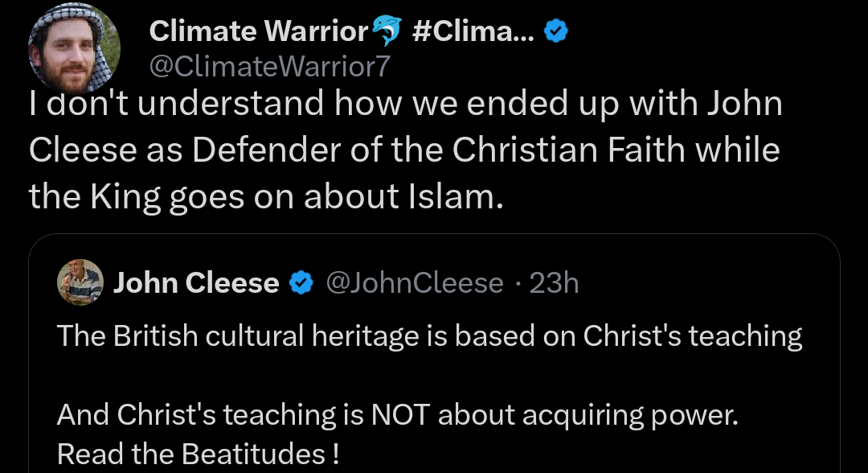
Task: Click the John Cleese display name
Action: (x=196, y=283)
